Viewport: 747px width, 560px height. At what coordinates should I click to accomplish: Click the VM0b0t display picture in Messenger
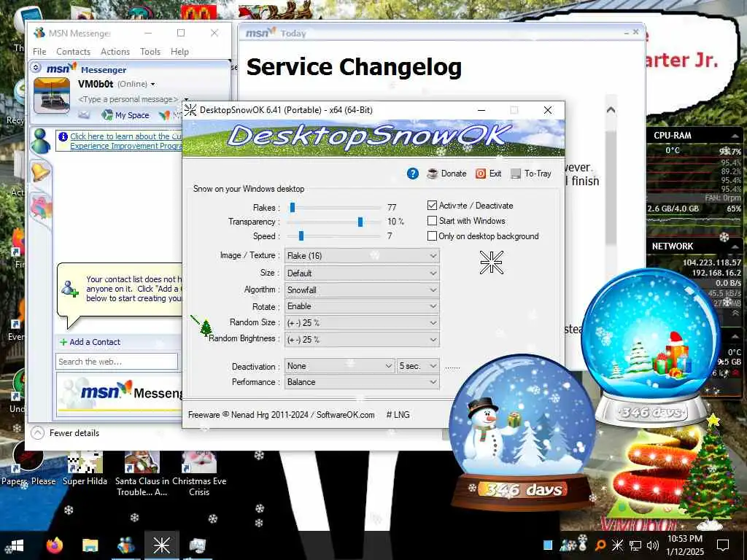(x=52, y=96)
